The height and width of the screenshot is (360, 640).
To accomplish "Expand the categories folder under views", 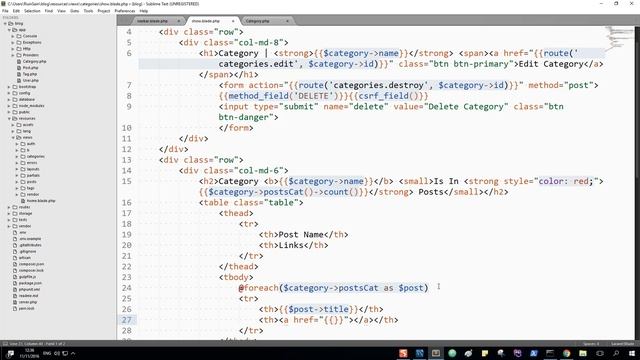I will click(17, 156).
